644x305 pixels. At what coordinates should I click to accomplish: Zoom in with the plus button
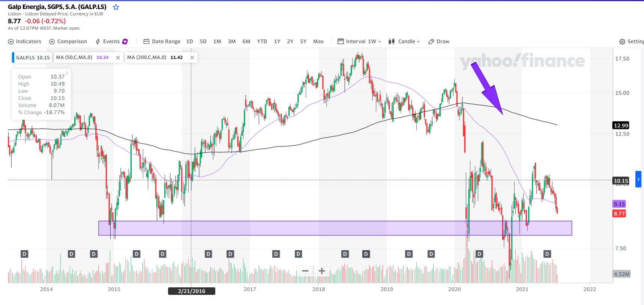[x=322, y=271]
